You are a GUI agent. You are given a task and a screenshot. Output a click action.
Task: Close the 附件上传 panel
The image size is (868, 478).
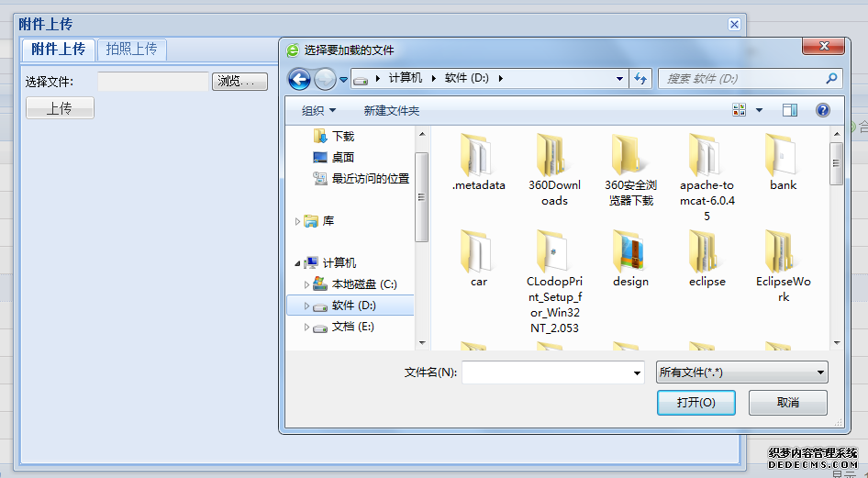tap(734, 25)
